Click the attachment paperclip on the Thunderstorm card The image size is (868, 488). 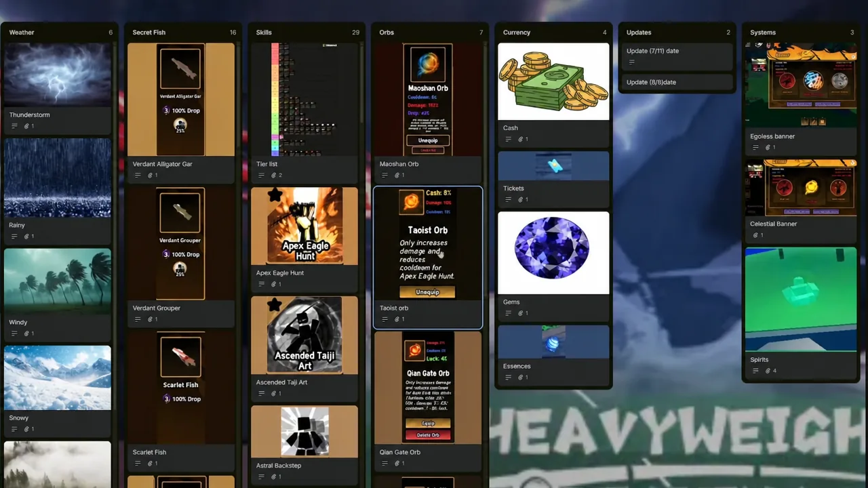(x=27, y=126)
